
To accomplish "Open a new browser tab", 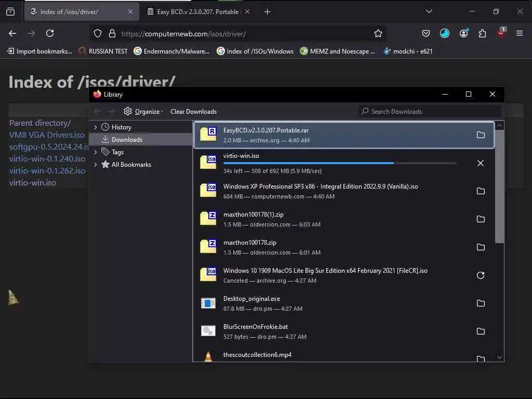I will 268,12.
